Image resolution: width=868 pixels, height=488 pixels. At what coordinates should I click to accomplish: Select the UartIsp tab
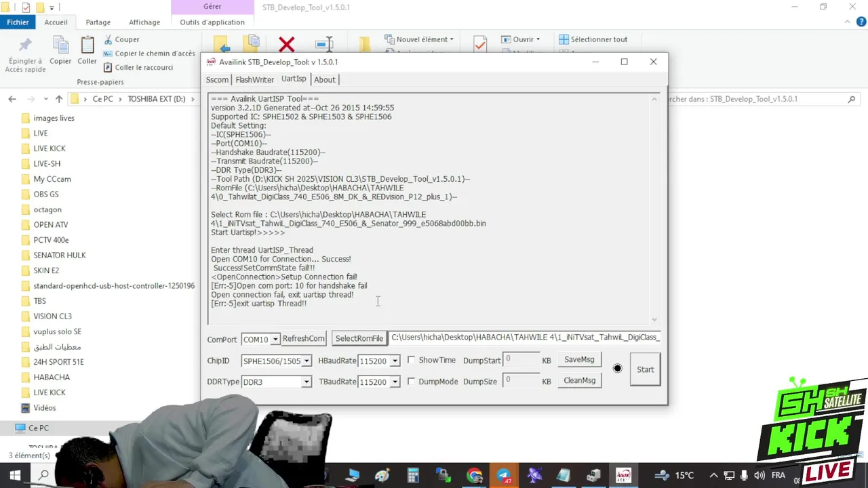pyautogui.click(x=294, y=79)
